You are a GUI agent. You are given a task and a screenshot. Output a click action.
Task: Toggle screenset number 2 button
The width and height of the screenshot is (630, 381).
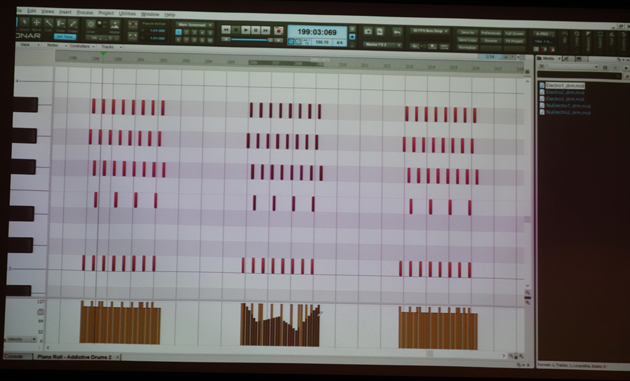point(187,32)
